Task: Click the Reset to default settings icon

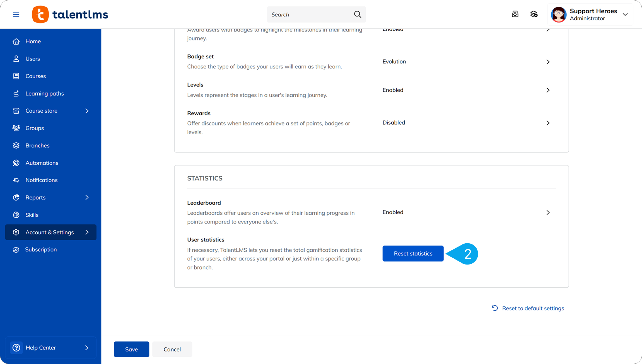Action: point(495,308)
